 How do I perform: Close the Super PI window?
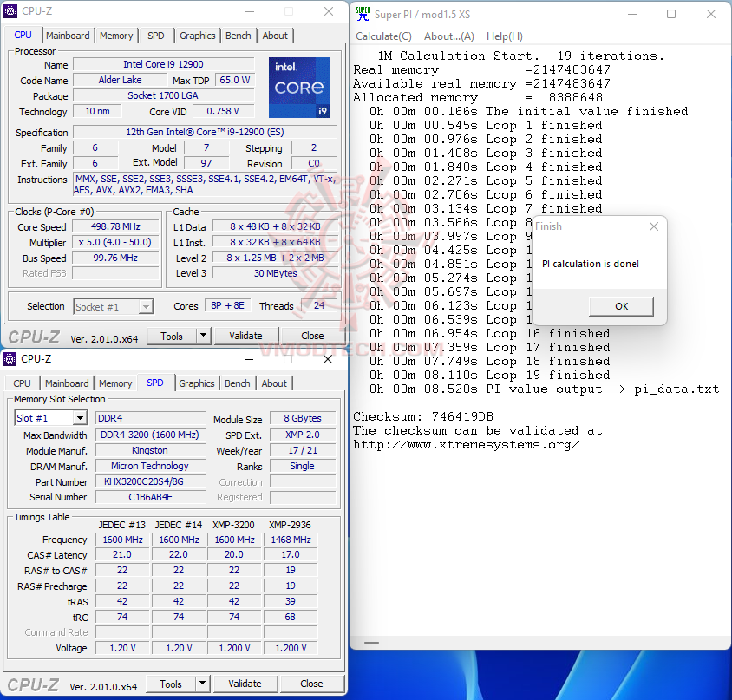710,14
